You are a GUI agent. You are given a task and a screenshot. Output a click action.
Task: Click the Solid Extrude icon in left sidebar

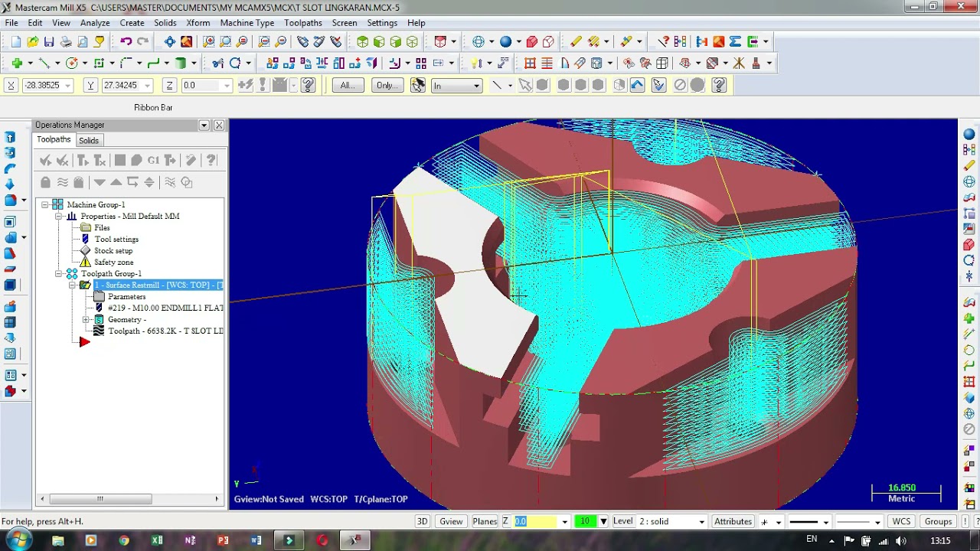[x=10, y=137]
